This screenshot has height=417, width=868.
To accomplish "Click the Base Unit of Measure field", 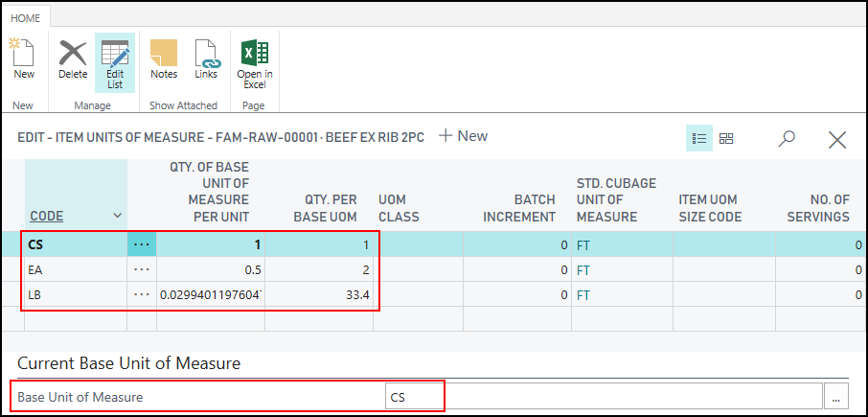I will click(604, 395).
